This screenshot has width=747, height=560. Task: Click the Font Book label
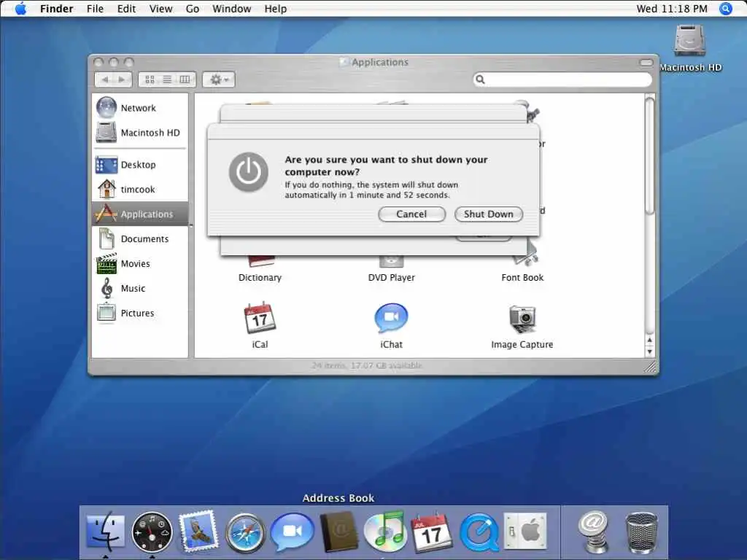pos(522,278)
